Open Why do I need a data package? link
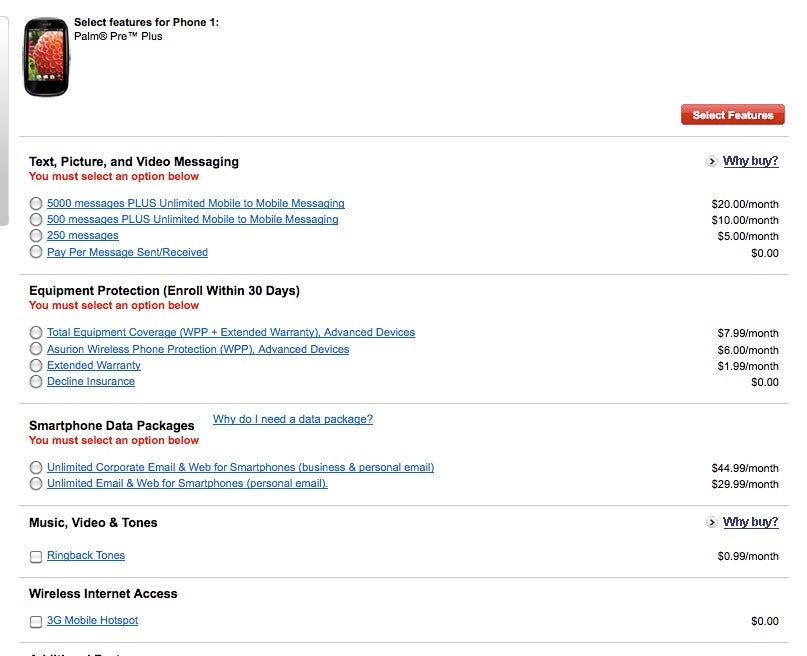The width and height of the screenshot is (807, 656). (293, 419)
